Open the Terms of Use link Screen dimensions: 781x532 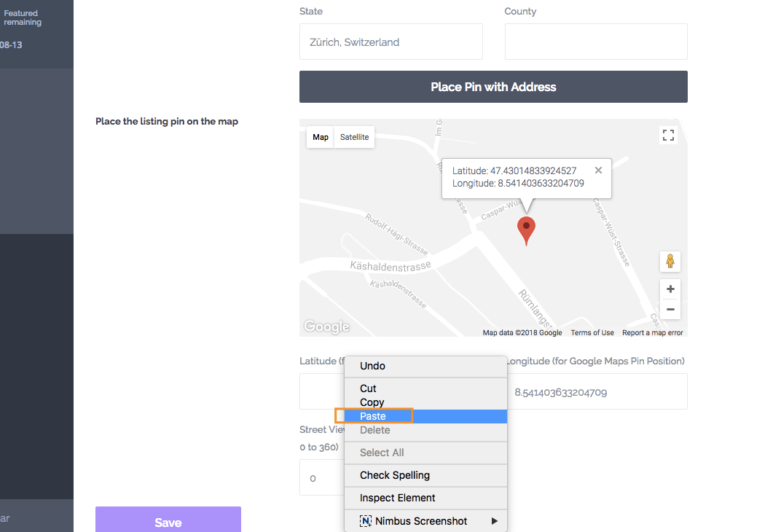pos(592,332)
